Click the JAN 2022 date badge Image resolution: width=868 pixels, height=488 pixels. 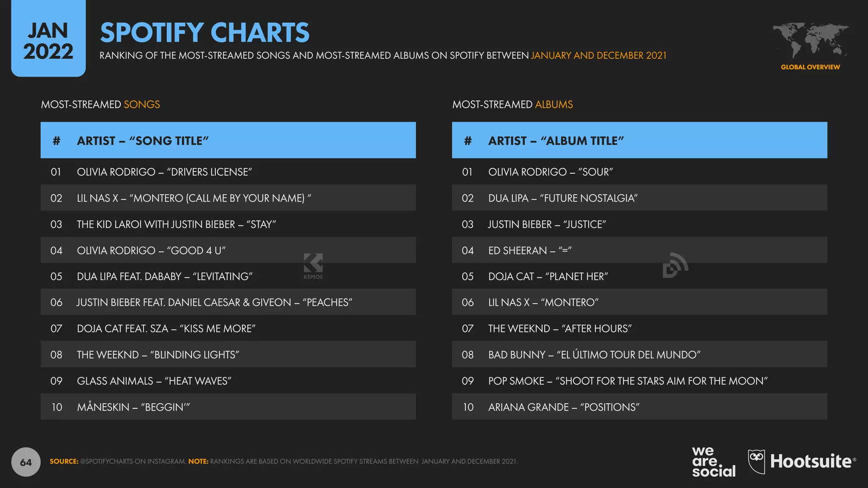pyautogui.click(x=48, y=41)
